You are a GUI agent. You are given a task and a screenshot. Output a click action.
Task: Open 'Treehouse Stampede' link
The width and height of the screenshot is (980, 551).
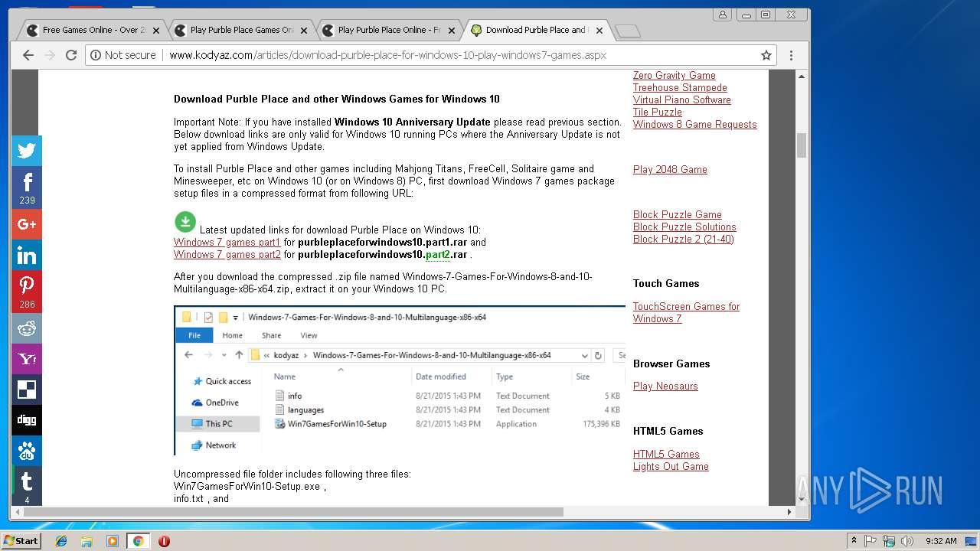[680, 88]
